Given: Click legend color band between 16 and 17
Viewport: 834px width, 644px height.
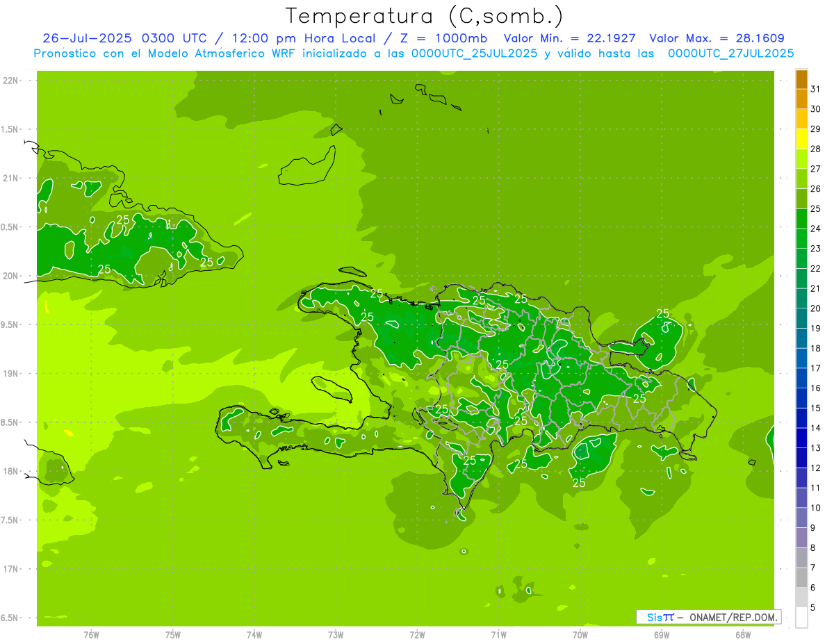Looking at the screenshot, I should click(x=801, y=379).
